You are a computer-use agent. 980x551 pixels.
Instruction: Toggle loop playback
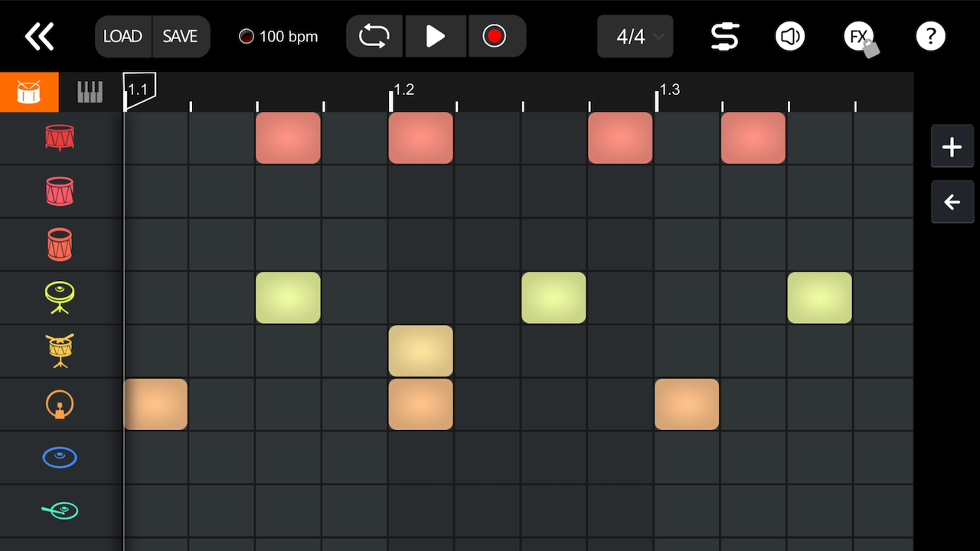[x=374, y=36]
